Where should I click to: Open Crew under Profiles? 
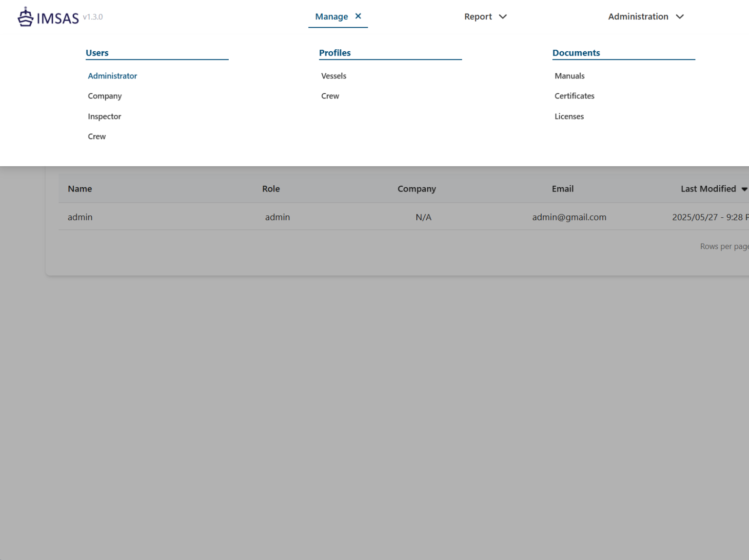(x=330, y=96)
